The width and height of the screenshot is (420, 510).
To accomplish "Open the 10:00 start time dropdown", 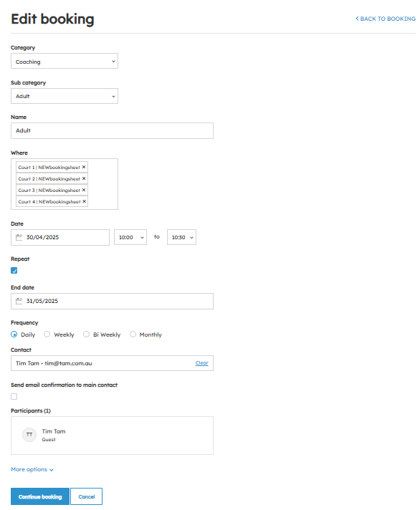I will (130, 237).
